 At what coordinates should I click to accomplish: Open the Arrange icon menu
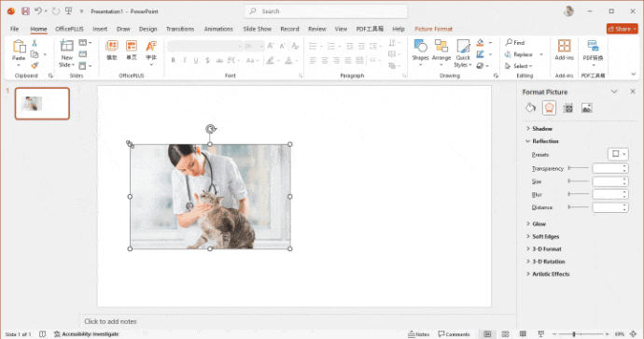441,46
